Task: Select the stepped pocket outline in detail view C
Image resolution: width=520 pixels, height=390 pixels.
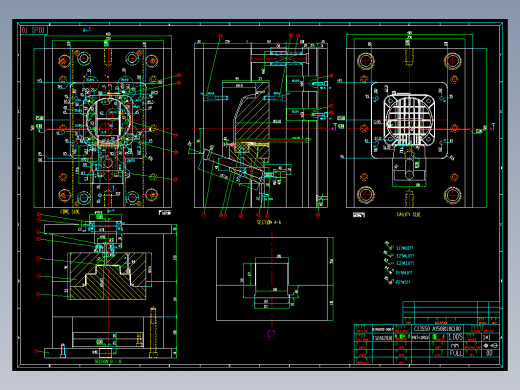Action: click(x=272, y=280)
